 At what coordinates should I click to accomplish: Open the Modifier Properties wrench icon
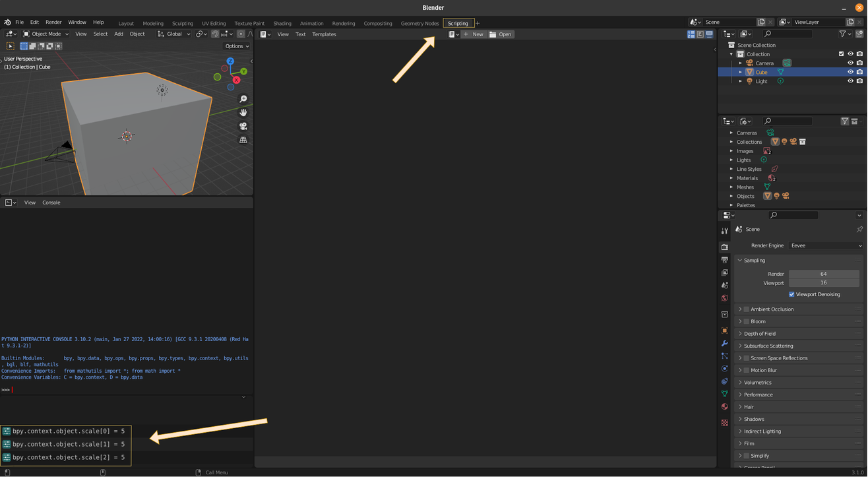[724, 343]
